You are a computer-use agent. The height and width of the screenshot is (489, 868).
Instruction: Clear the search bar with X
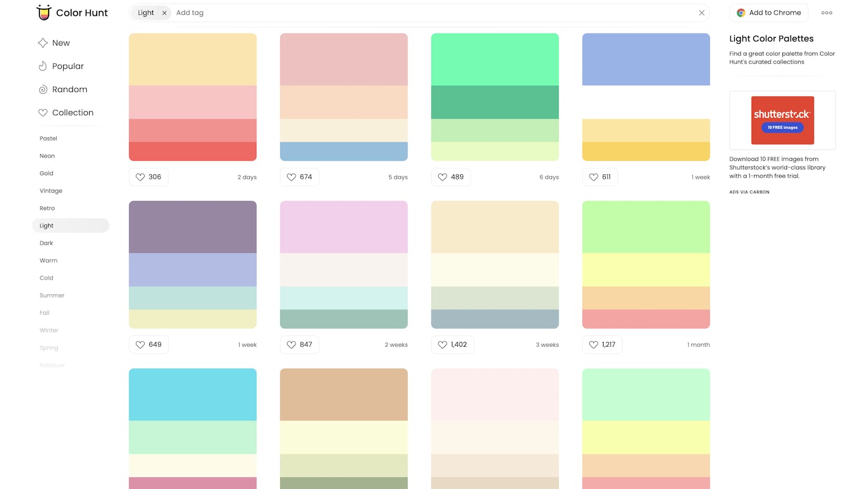701,13
